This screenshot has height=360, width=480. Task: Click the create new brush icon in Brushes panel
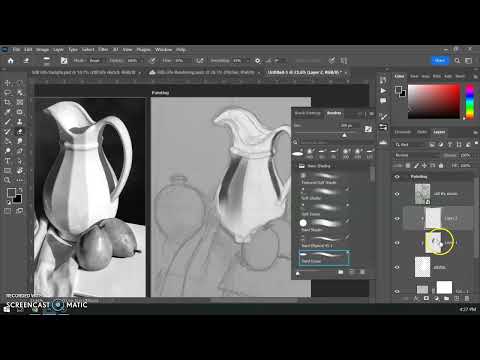pos(351,272)
